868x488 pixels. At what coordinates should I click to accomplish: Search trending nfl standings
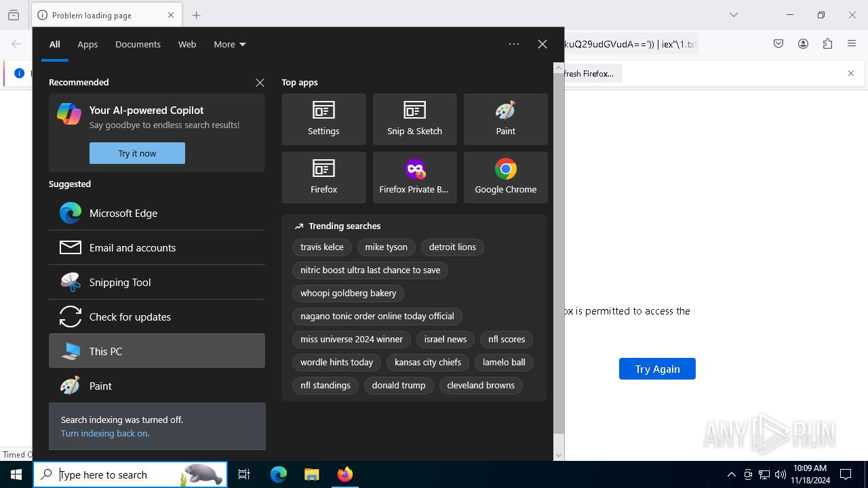[325, 386]
